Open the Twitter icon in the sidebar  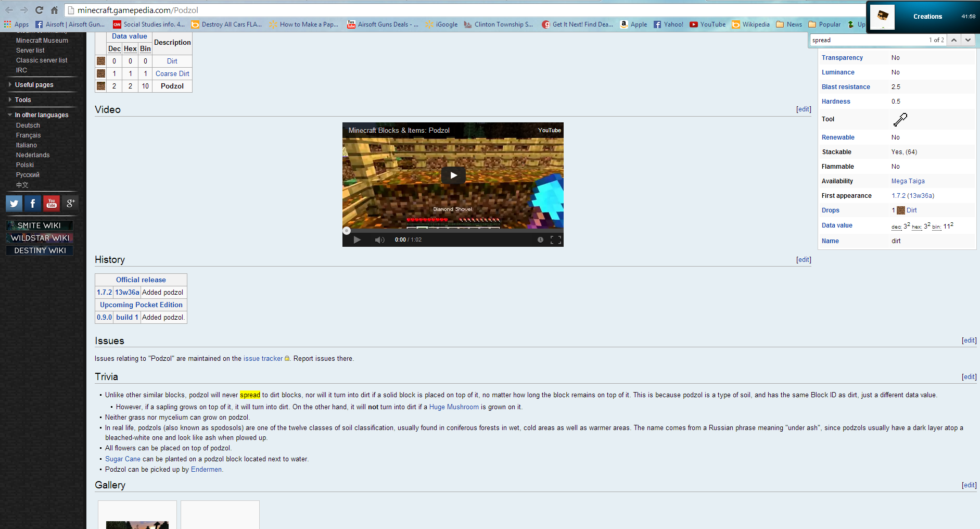(14, 204)
